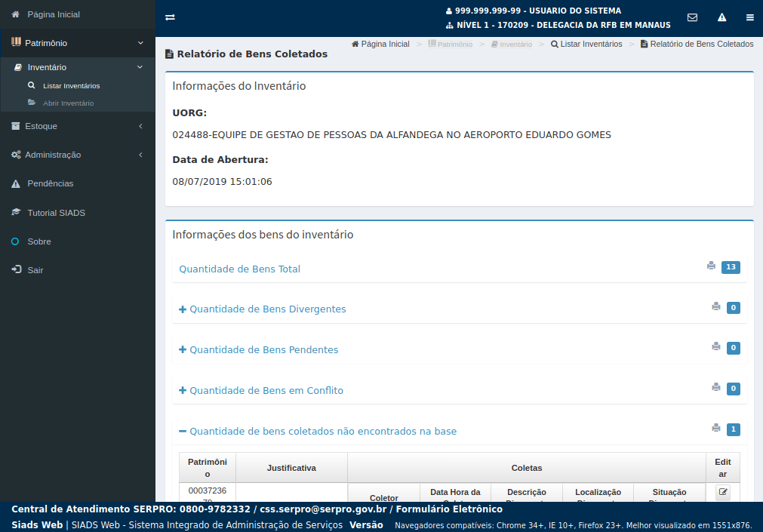Screen dimensions: 763x532
Task: Open Tutorial SIADS menu item
Action: [x=56, y=213]
